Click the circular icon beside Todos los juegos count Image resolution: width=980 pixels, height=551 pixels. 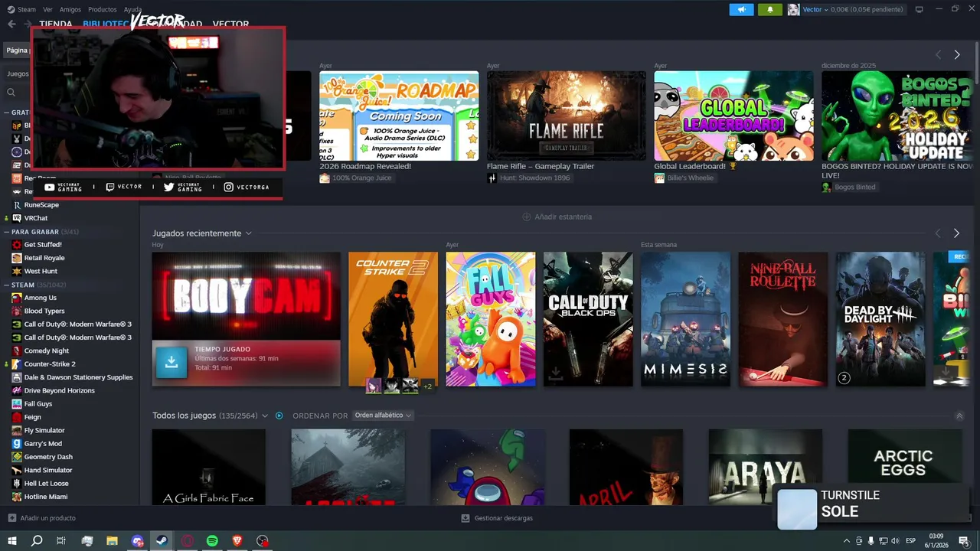point(279,416)
